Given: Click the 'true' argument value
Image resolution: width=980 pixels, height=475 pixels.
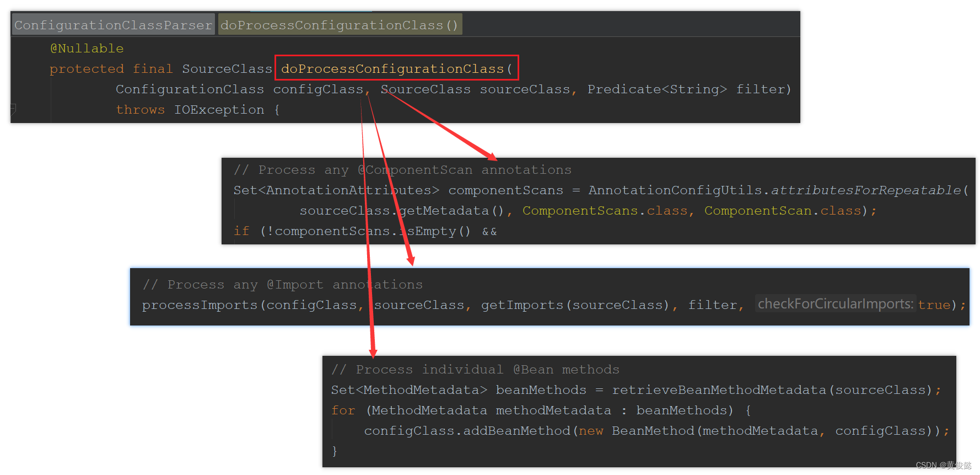Looking at the screenshot, I should click(x=934, y=305).
